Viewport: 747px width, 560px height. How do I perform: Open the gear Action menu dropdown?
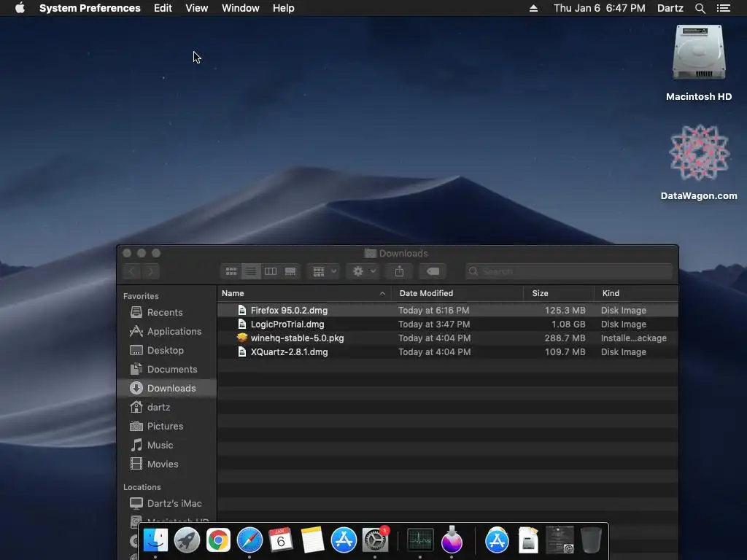pos(363,271)
